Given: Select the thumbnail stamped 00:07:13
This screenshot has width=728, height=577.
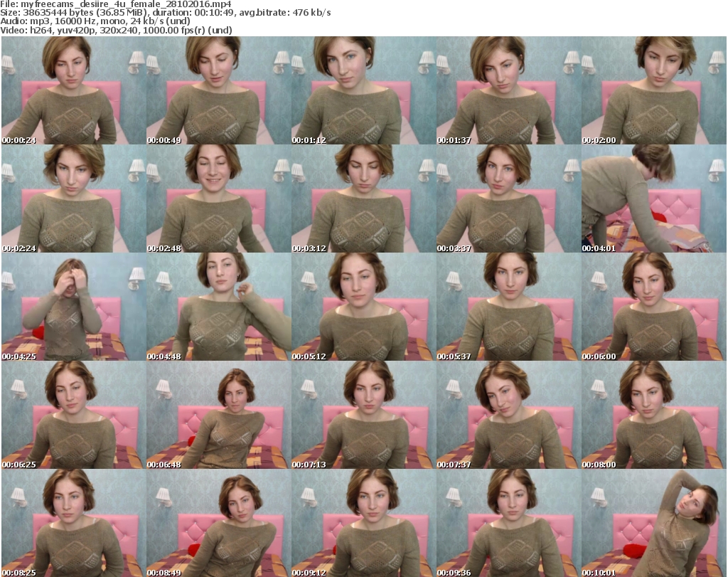Looking at the screenshot, I should (363, 414).
